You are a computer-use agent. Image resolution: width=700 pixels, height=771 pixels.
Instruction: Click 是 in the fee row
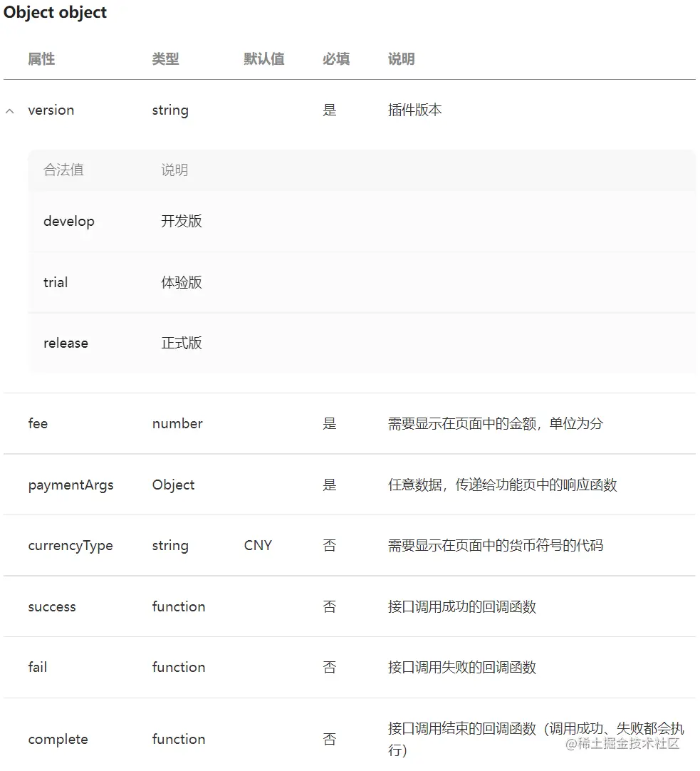click(330, 423)
